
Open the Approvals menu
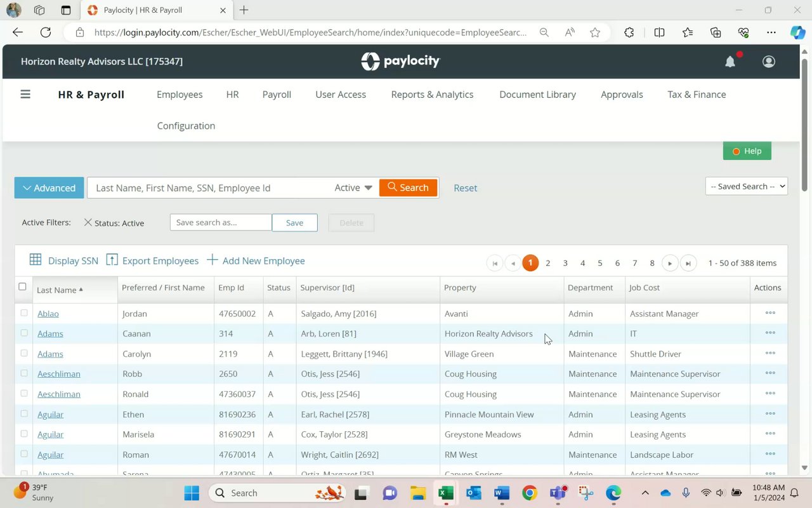pyautogui.click(x=622, y=95)
